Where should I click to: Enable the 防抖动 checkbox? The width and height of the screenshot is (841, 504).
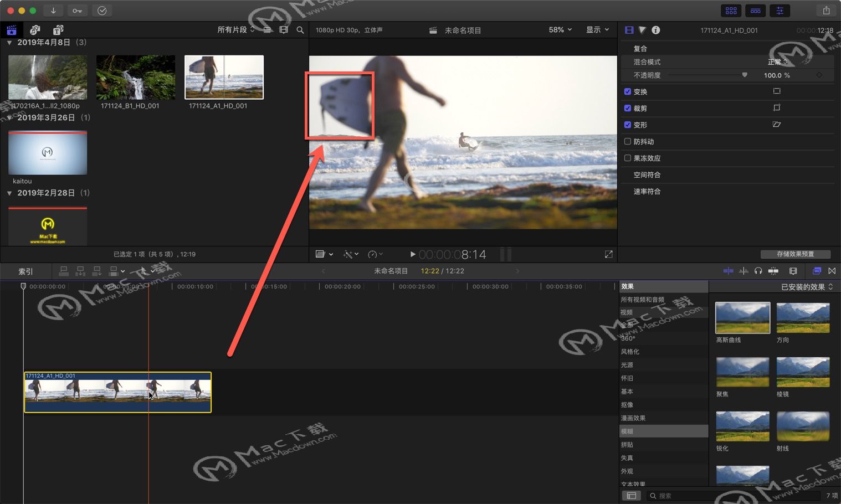coord(628,141)
